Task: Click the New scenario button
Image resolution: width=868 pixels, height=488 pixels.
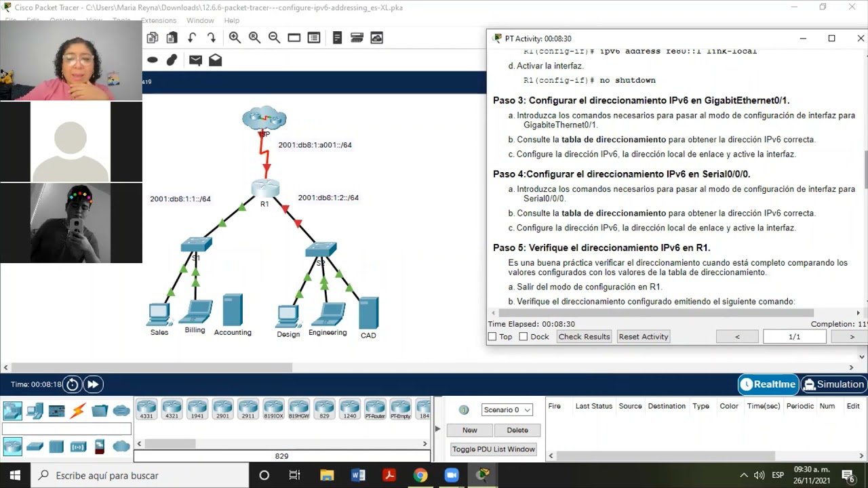Action: coord(470,430)
